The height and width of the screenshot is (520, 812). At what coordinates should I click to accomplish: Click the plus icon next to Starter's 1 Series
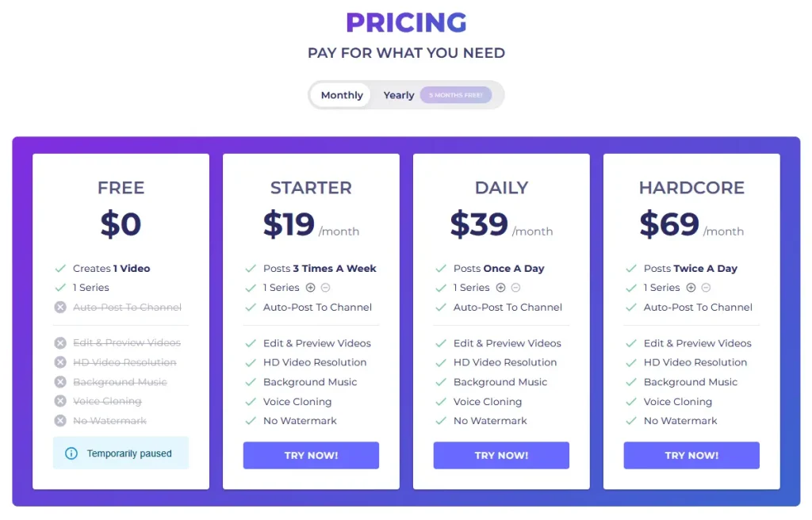[x=309, y=287]
